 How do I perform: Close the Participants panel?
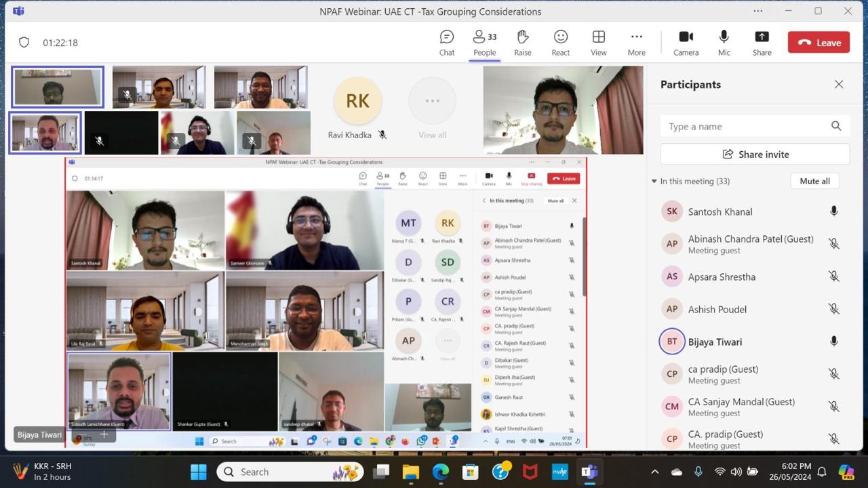(839, 84)
